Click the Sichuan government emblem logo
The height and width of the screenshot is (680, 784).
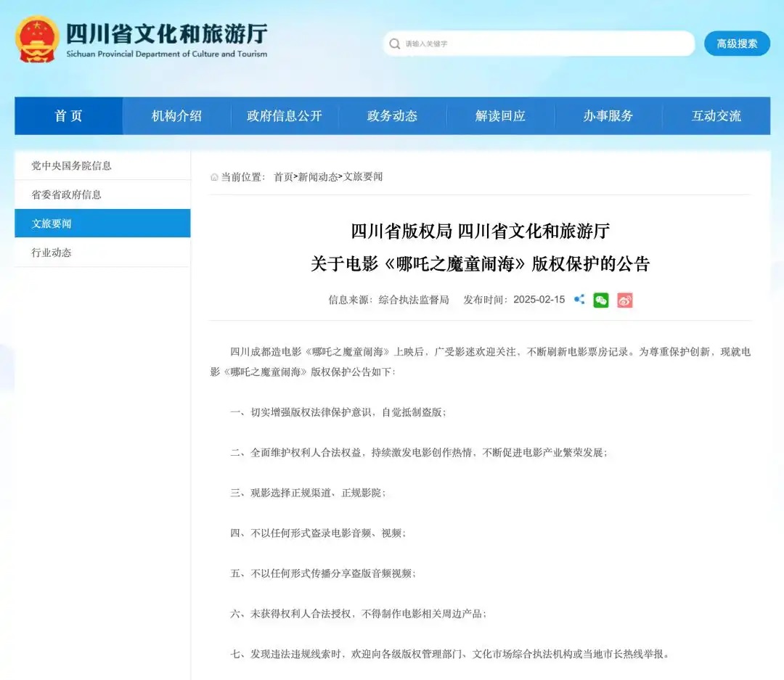(x=36, y=40)
